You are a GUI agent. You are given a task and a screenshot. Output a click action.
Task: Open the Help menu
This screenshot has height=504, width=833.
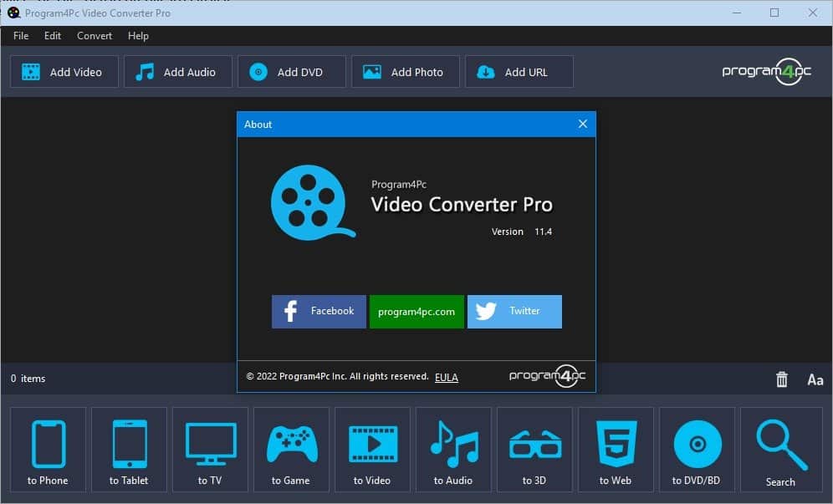138,36
